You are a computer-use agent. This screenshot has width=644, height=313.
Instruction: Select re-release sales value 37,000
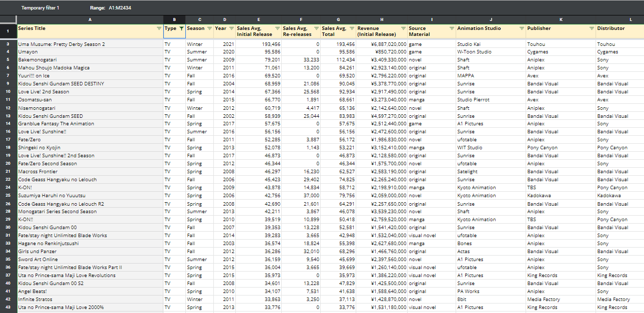pyautogui.click(x=301, y=196)
